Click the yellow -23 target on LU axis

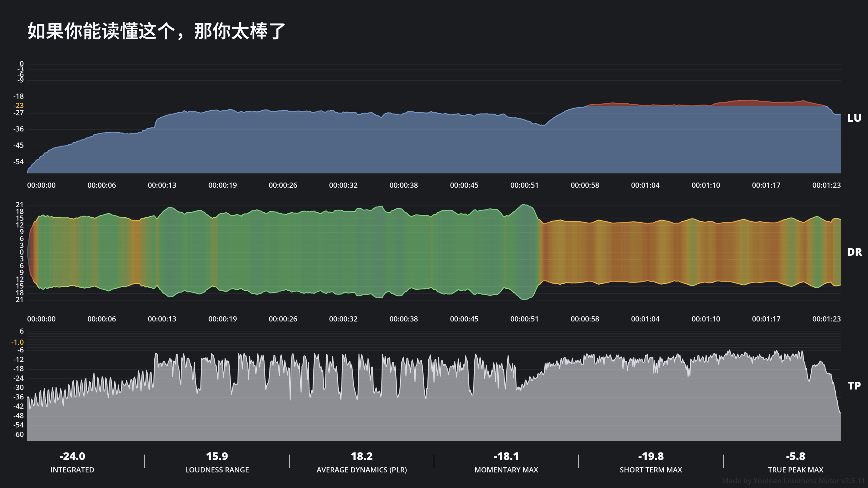(x=18, y=105)
